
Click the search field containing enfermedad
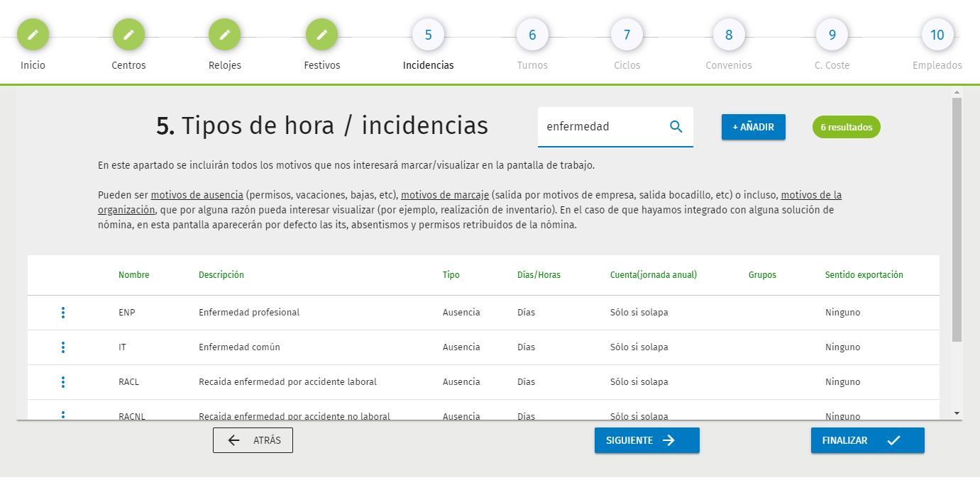coord(615,127)
